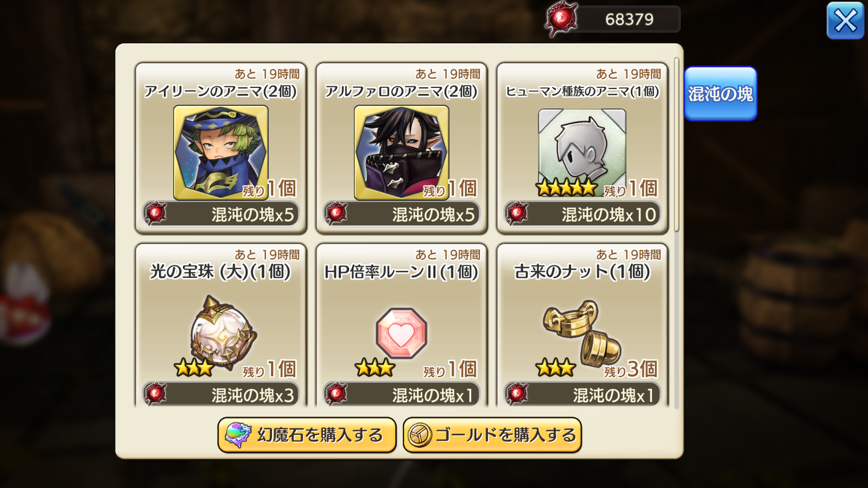Screen dimensions: 868x488
Task: Purchase ヒューマン種族のアニマ for 混沌の塊x10
Action: [582, 214]
